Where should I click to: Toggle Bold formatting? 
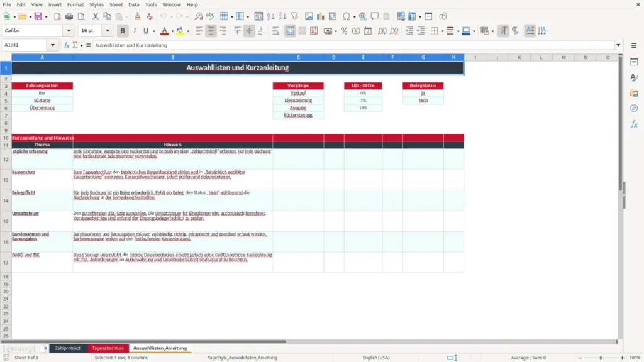pos(123,31)
